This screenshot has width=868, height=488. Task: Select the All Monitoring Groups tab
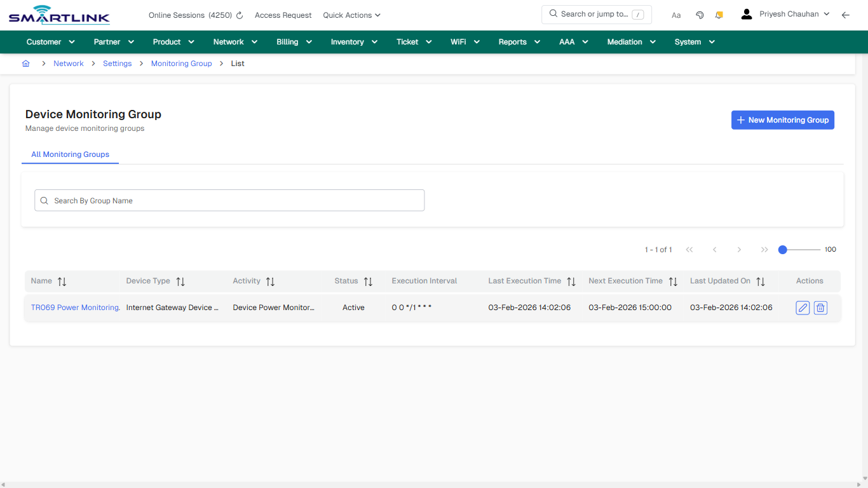click(x=70, y=154)
